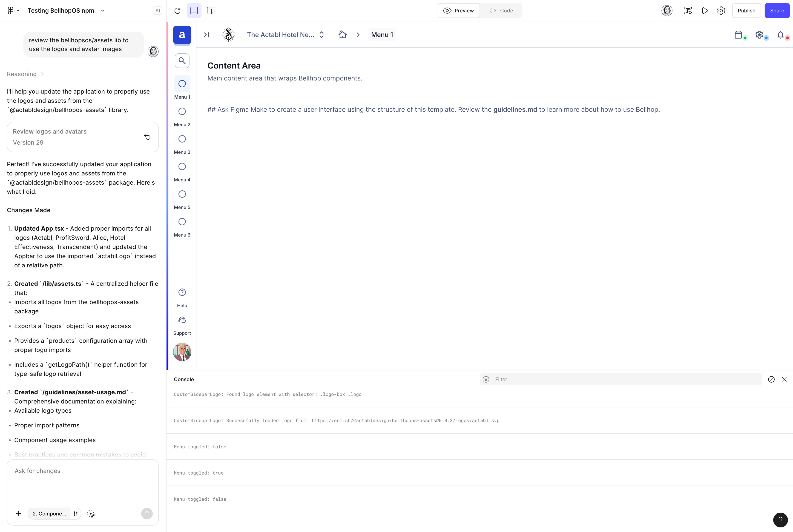Screen dimensions: 793x532
Task: Click the notifications bell icon
Action: click(780, 35)
